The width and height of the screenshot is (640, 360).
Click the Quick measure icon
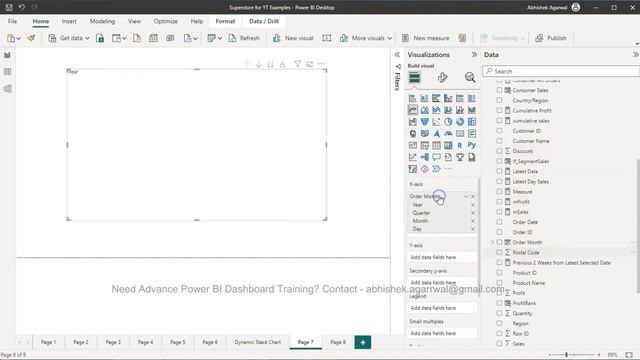462,38
